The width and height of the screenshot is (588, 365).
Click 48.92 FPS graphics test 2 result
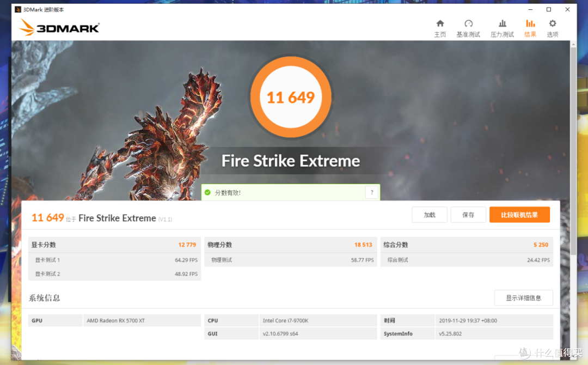click(x=186, y=274)
